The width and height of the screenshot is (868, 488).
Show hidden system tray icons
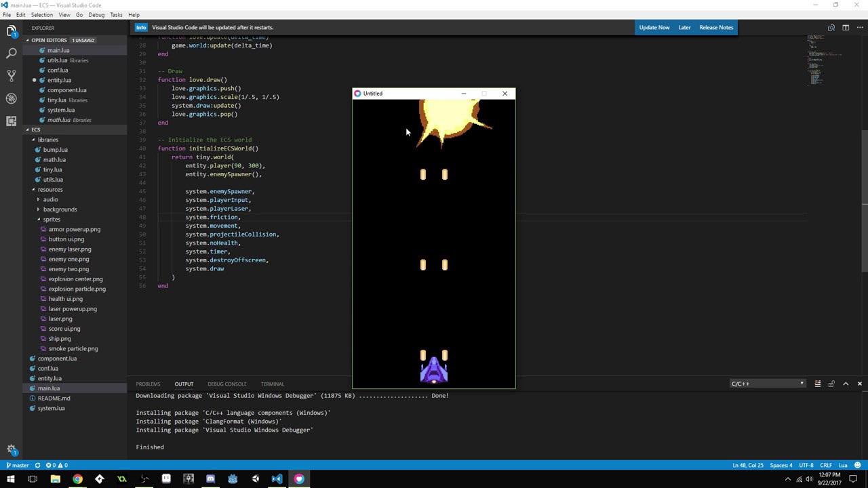pyautogui.click(x=787, y=479)
